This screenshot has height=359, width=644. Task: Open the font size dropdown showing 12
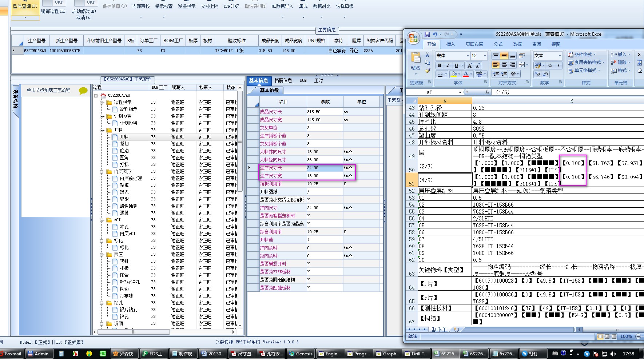[485, 56]
